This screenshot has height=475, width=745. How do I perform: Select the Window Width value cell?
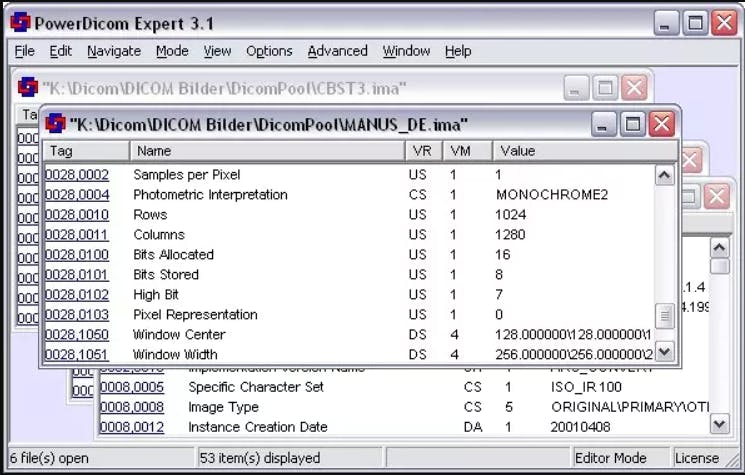click(574, 354)
